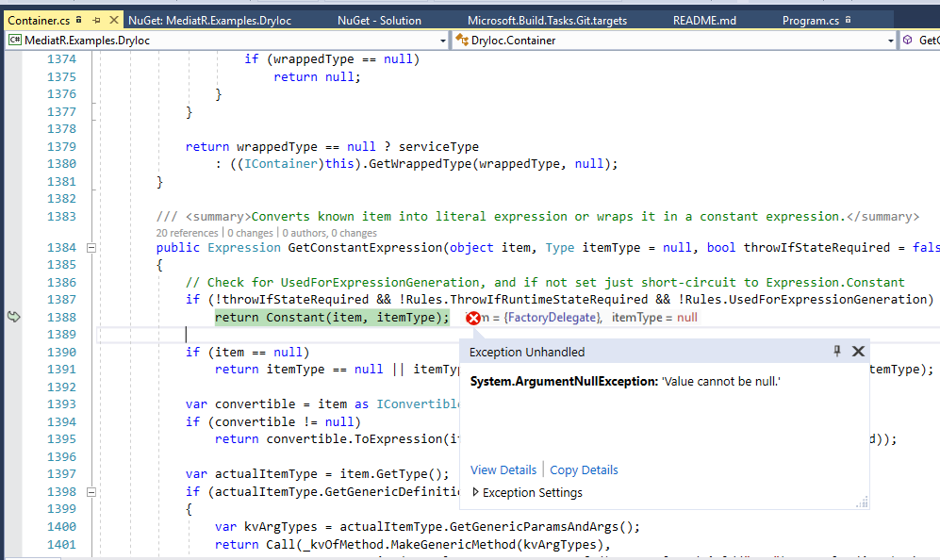The height and width of the screenshot is (560, 940).
Task: Click the red exception error icon on line 1388
Action: coord(471,319)
